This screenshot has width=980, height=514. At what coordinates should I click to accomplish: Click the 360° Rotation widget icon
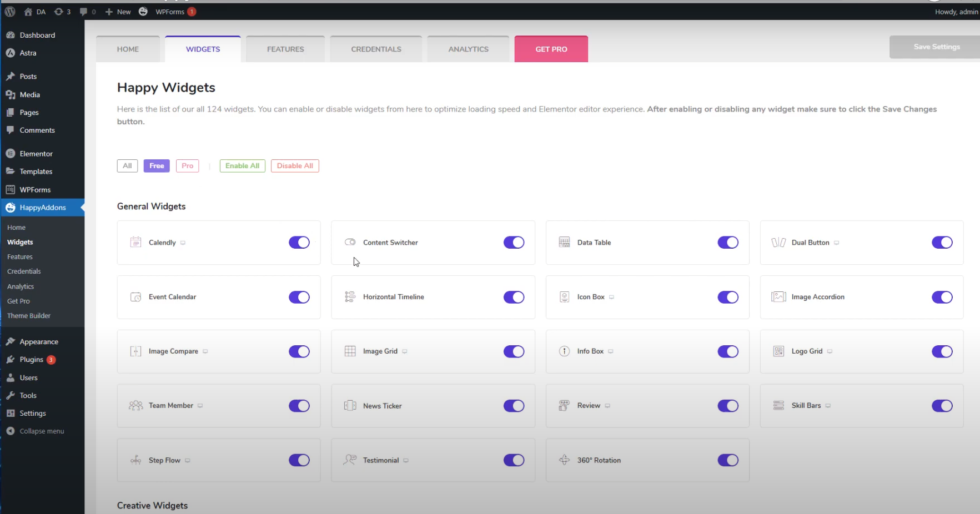[564, 460]
